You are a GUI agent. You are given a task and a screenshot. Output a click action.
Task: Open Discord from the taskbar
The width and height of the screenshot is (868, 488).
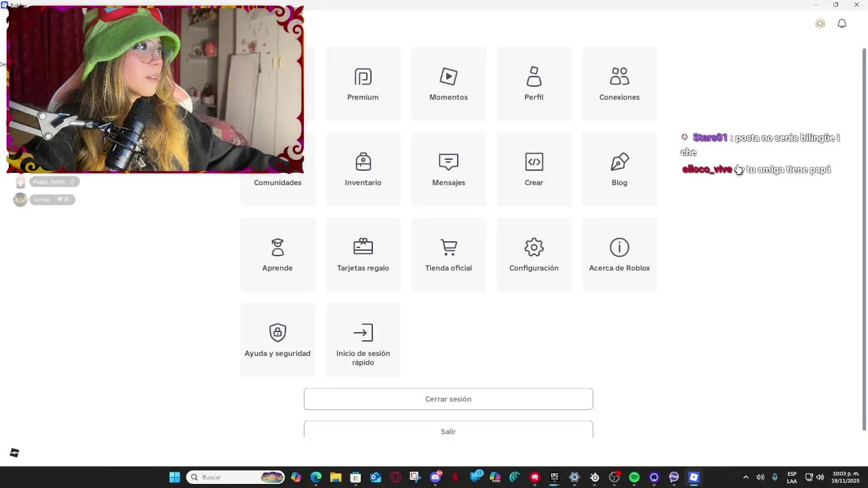coord(435,477)
